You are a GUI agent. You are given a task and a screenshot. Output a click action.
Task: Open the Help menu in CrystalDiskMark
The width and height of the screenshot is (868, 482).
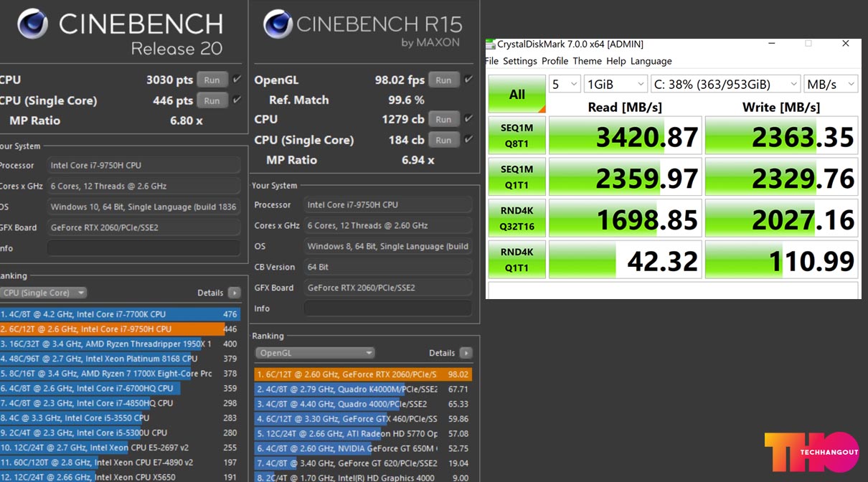point(616,61)
